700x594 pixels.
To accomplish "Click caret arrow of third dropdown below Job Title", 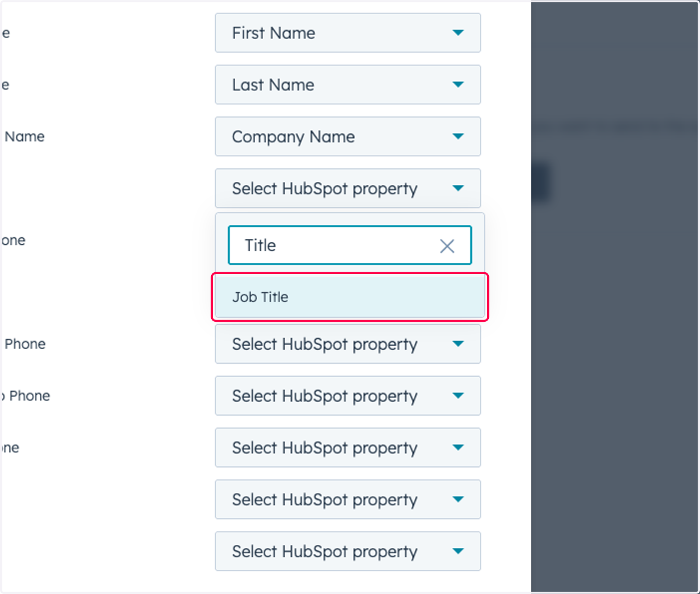I will (459, 448).
